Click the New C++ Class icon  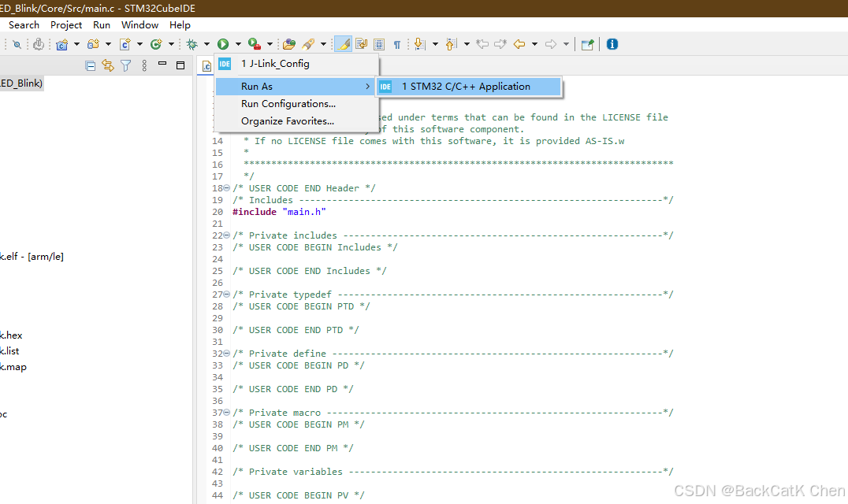coord(156,44)
